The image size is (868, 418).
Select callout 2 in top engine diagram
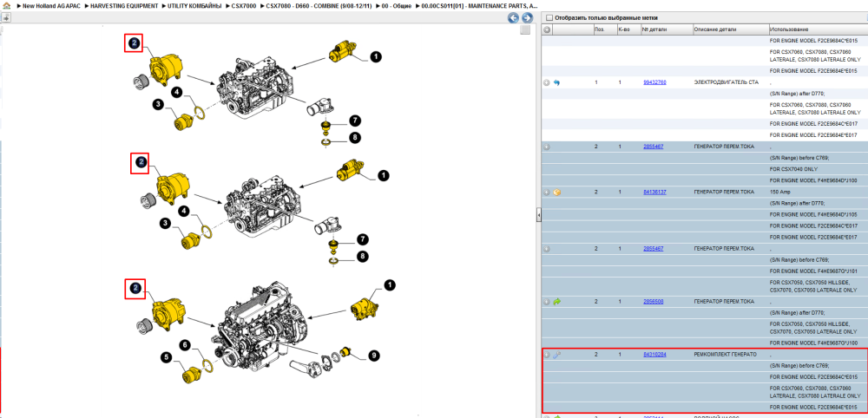[x=134, y=43]
